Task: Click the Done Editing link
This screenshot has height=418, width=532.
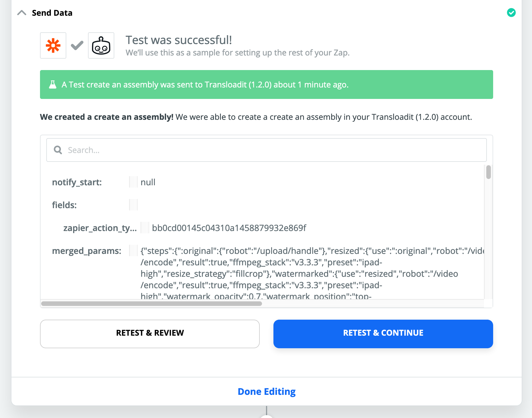Action: 267,391
